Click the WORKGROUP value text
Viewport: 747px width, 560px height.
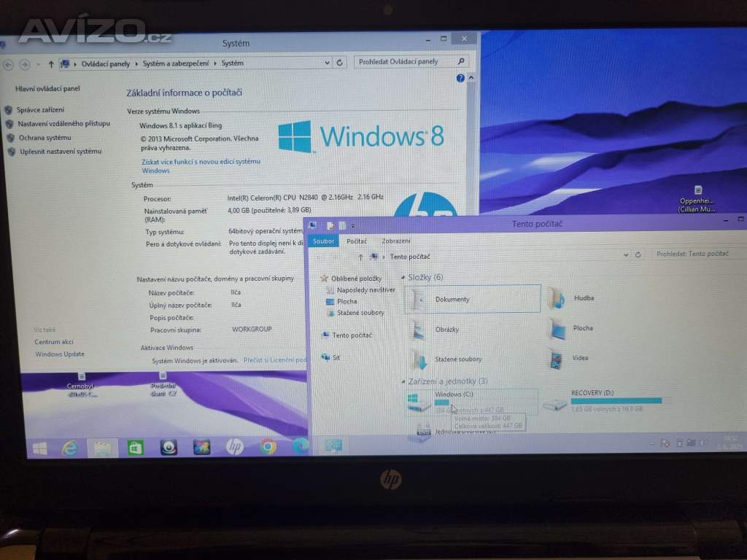point(252,329)
